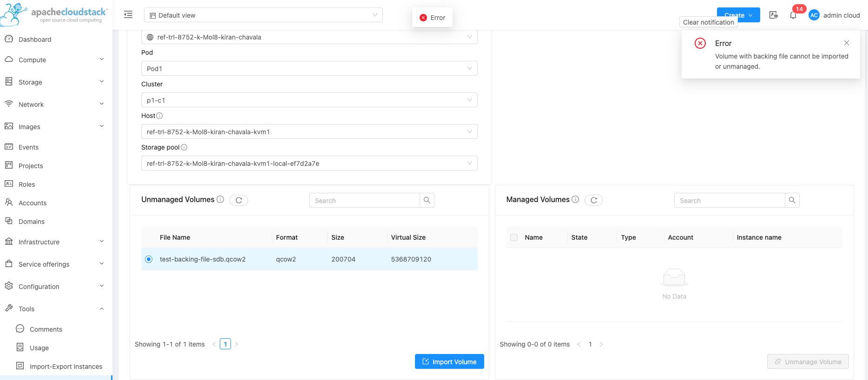Go to page 1 of Unmanaged Volumes
868x380 pixels.
[225, 344]
